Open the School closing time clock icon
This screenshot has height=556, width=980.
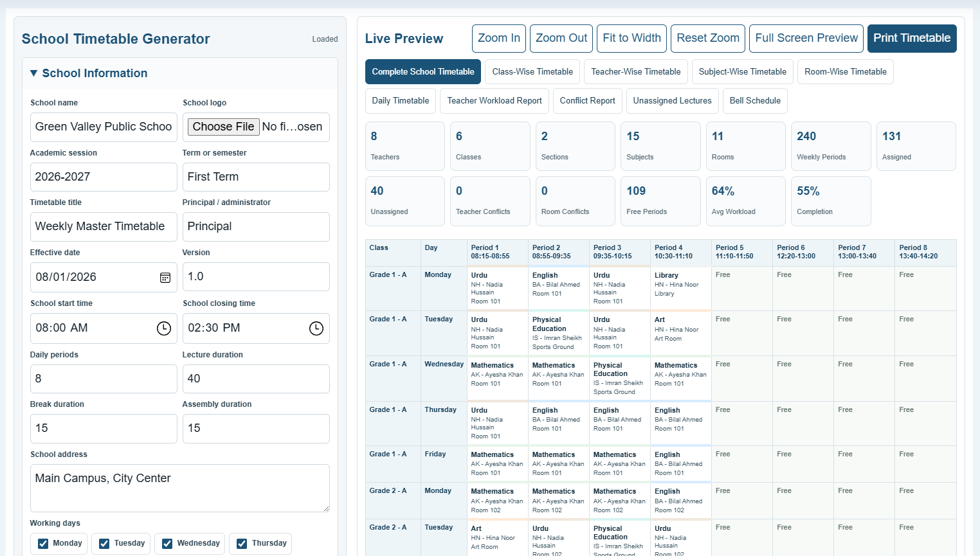[316, 328]
